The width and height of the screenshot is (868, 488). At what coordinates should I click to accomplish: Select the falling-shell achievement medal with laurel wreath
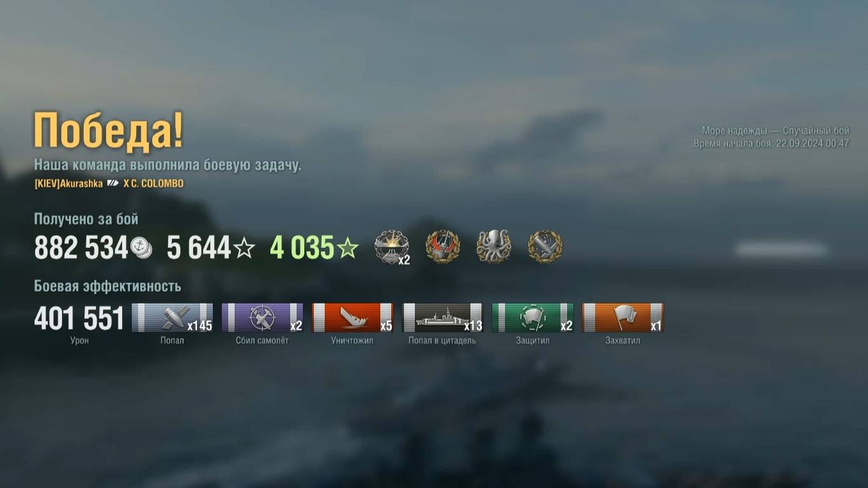545,247
